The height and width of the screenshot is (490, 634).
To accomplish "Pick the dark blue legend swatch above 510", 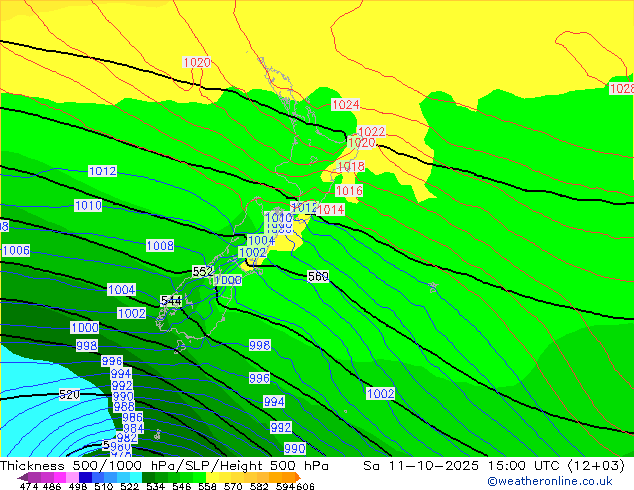I will point(85,477).
